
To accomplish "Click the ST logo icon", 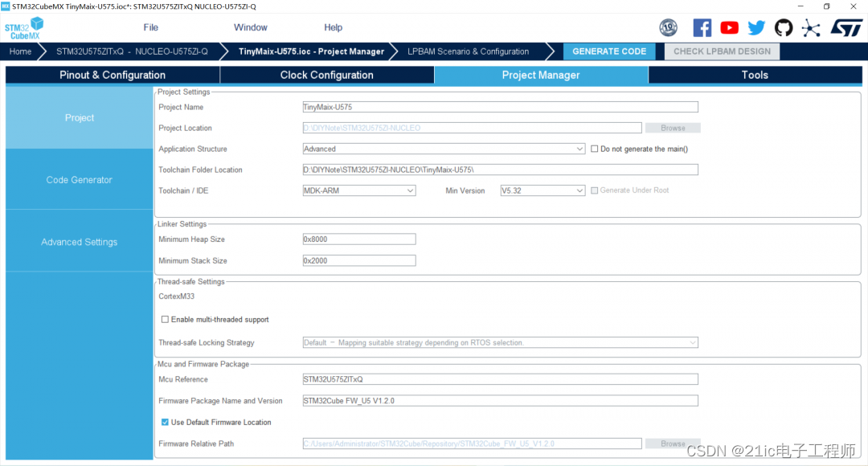I will click(846, 27).
